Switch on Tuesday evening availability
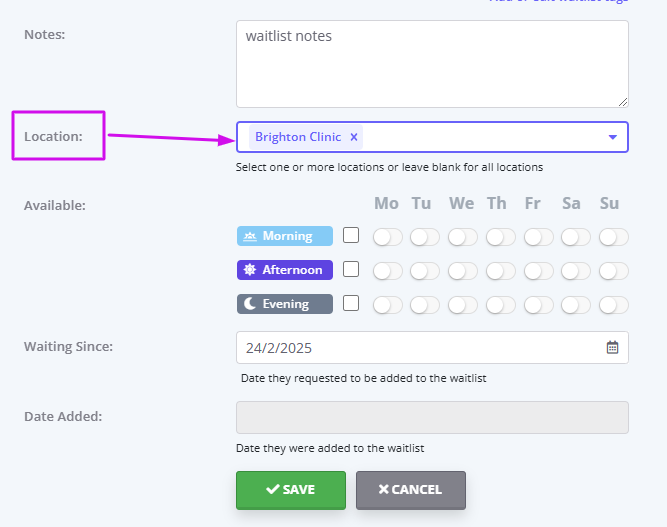667x527 pixels. [x=425, y=305]
